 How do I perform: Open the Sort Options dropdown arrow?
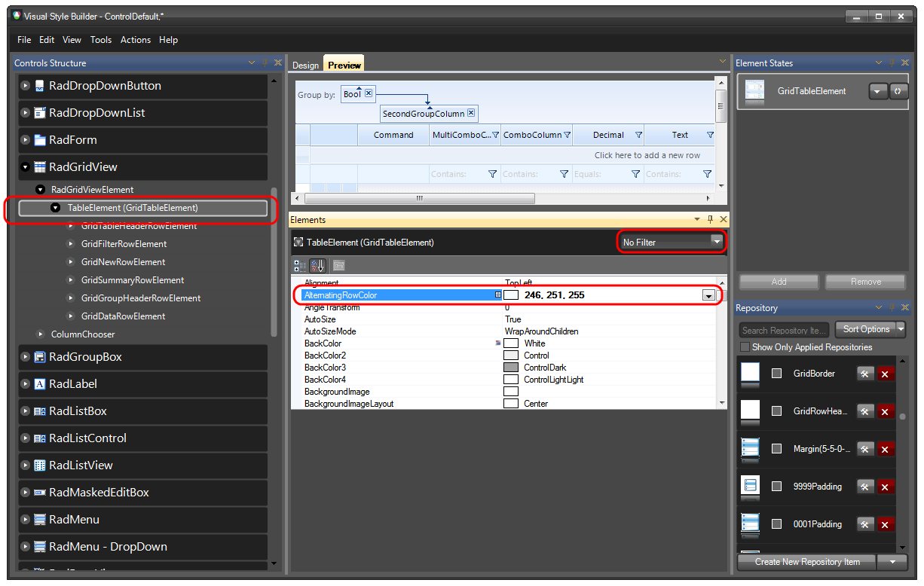click(901, 329)
